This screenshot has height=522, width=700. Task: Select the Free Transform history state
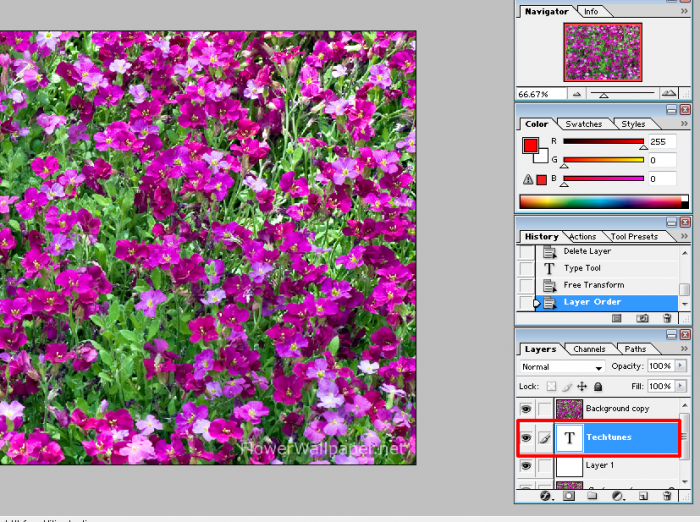(x=593, y=285)
